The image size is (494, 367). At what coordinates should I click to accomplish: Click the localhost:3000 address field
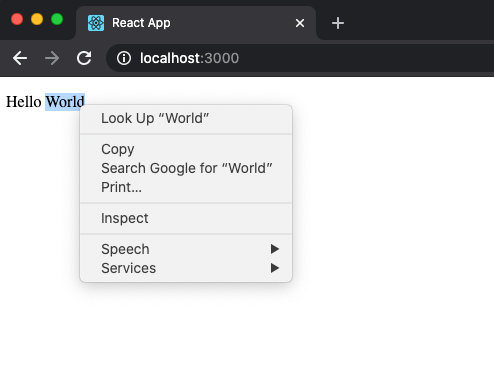[x=300, y=58]
